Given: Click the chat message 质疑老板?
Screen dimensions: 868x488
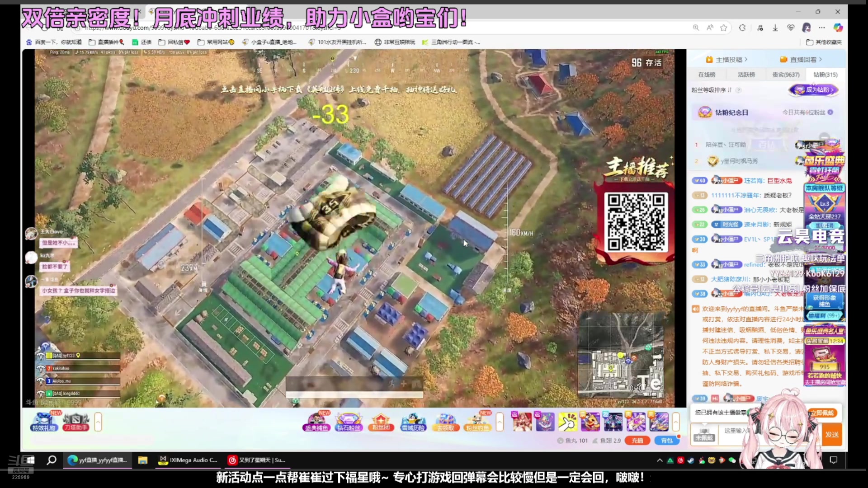Looking at the screenshot, I should [x=778, y=196].
